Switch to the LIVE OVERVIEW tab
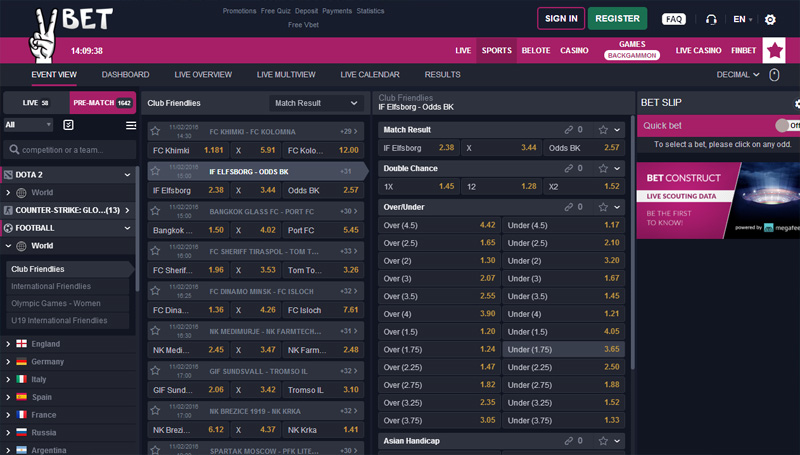Viewport: 800px width, 455px height. point(203,75)
